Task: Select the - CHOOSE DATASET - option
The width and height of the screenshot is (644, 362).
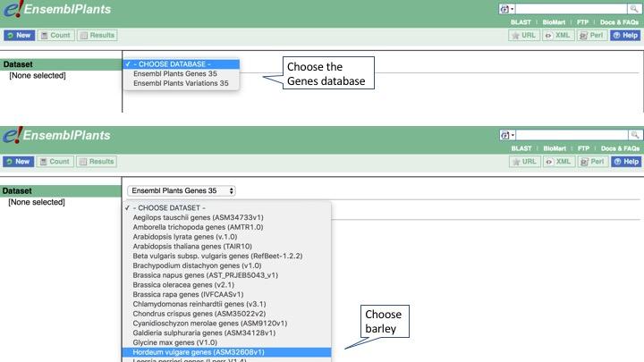Action: pyautogui.click(x=226, y=207)
